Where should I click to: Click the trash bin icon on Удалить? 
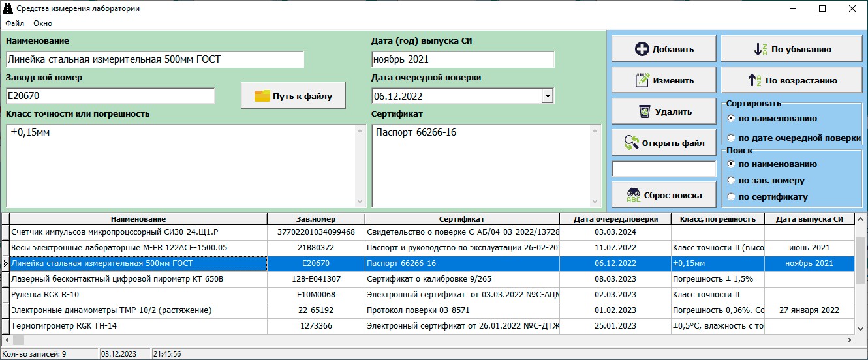[643, 112]
